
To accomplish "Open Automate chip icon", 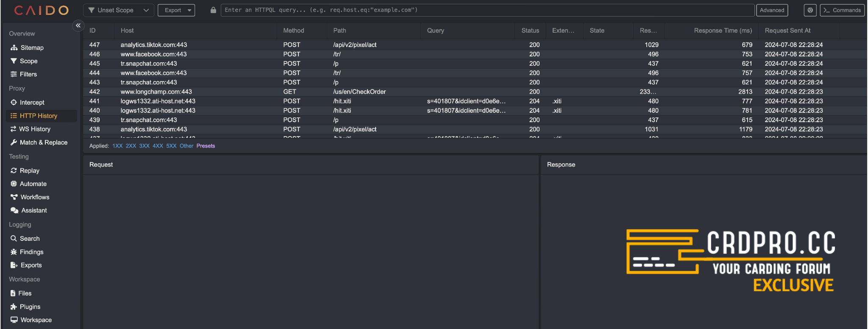I will click(x=14, y=184).
